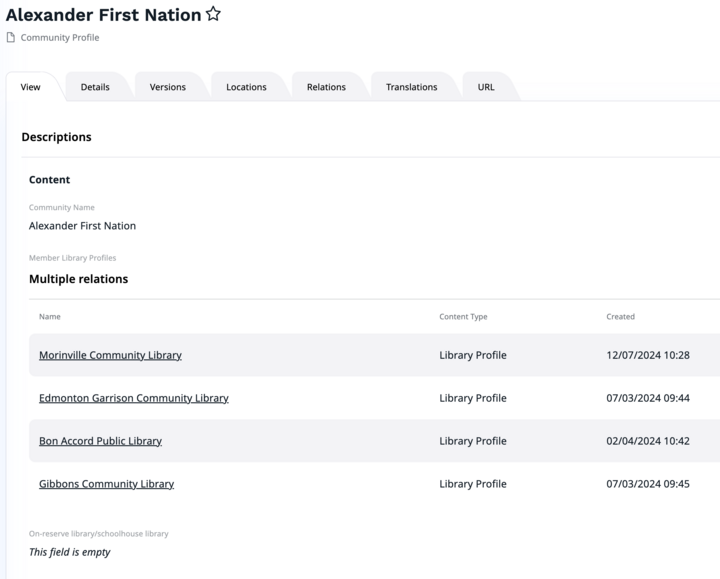
Task: Click the On-reserve library/schoolhouse library label
Action: pos(99,534)
